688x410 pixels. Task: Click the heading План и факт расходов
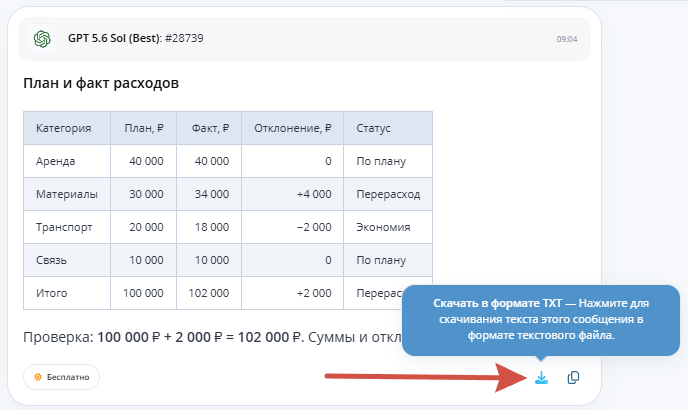click(x=101, y=83)
